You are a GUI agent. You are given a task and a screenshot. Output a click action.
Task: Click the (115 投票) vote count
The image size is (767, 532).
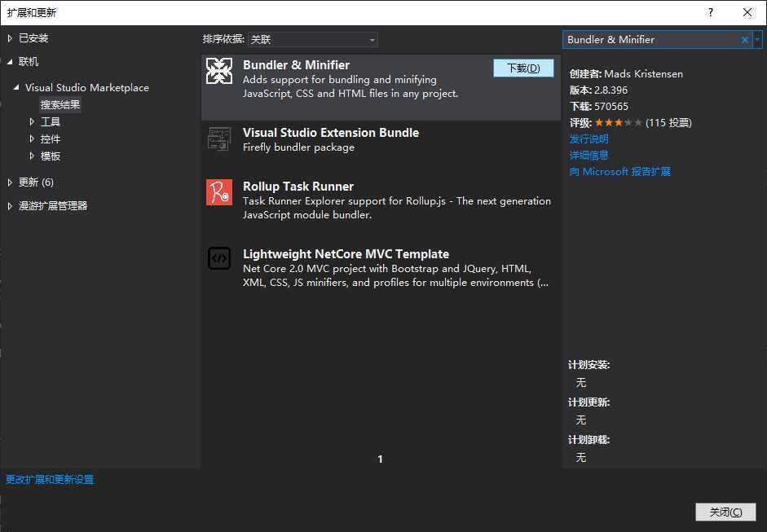(668, 123)
